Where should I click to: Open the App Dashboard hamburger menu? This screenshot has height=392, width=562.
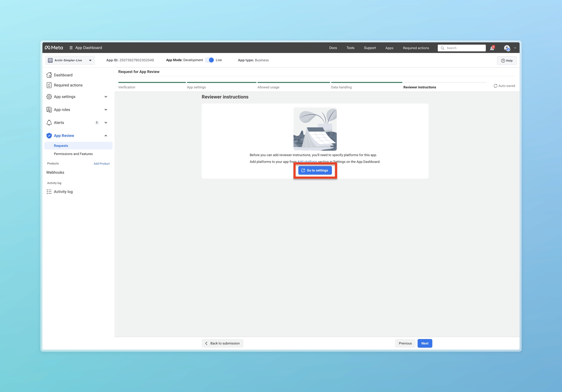pyautogui.click(x=71, y=48)
